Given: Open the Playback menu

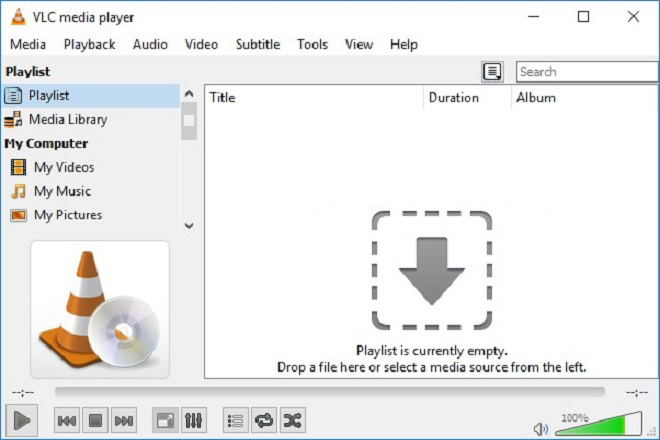Looking at the screenshot, I should pyautogui.click(x=89, y=44).
